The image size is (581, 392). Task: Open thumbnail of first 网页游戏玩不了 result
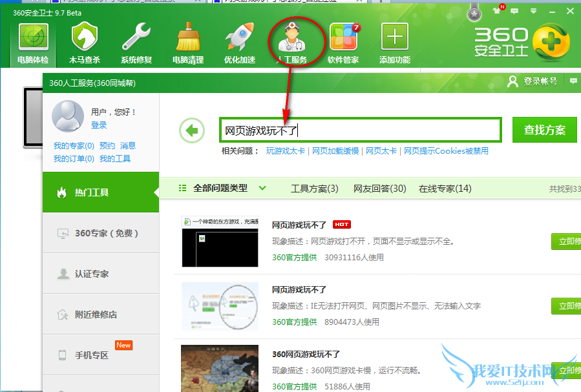tap(220, 242)
